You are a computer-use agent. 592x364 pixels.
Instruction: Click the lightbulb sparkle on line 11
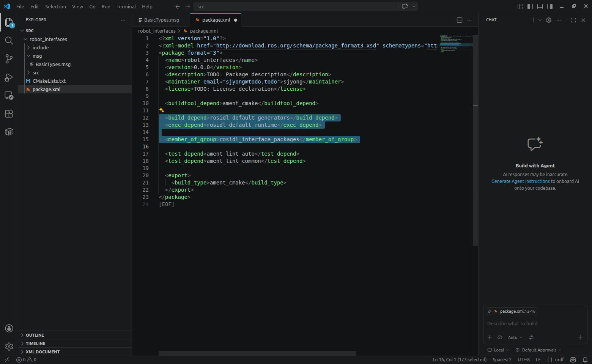point(162,110)
